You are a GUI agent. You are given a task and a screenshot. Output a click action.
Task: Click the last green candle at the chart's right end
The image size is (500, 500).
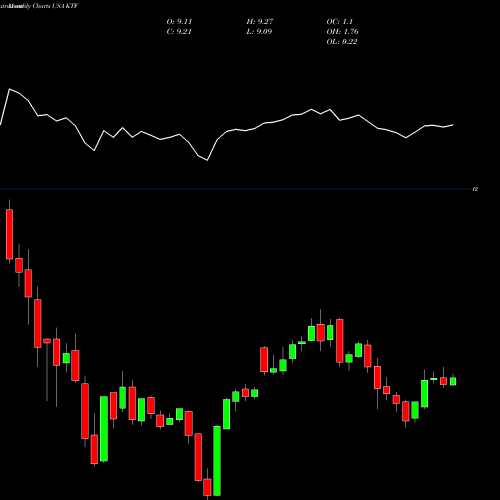(x=453, y=381)
